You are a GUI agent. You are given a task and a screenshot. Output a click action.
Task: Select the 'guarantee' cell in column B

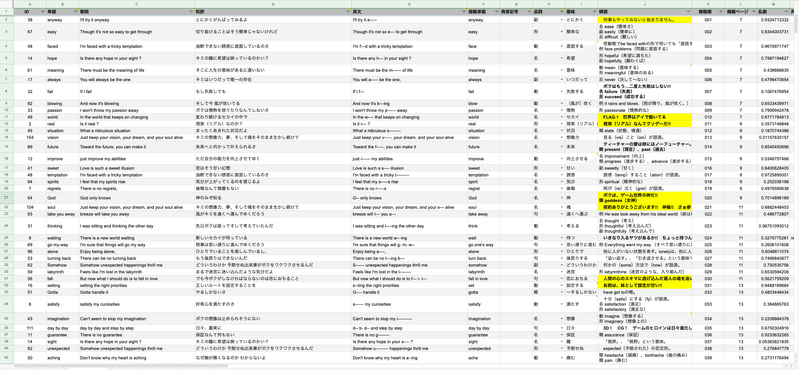click(62, 335)
